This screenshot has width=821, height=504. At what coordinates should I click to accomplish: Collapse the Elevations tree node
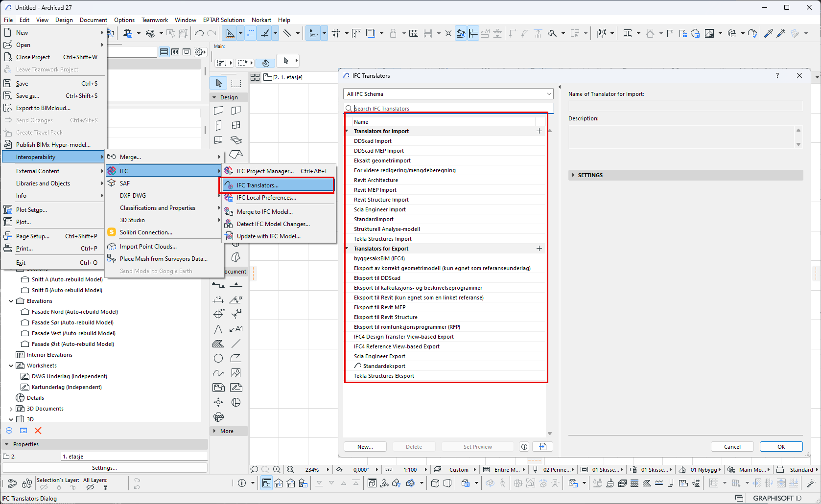[11, 301]
